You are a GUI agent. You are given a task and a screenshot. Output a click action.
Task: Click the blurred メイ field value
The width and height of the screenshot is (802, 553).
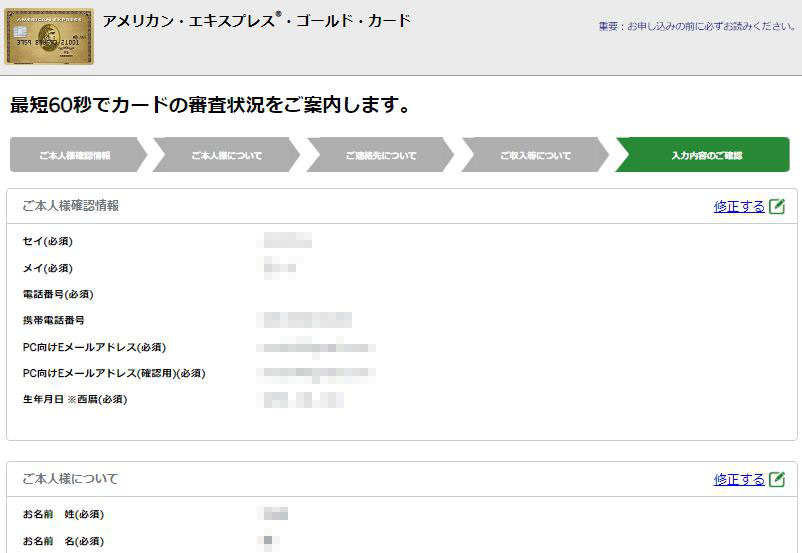(279, 268)
